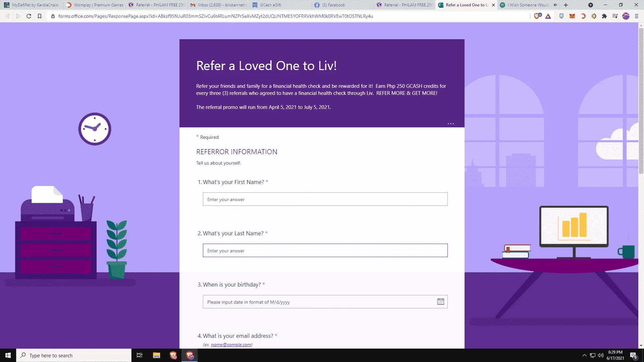The image size is (644, 362).
Task: Click the back navigation arrow
Action: coord(7,16)
